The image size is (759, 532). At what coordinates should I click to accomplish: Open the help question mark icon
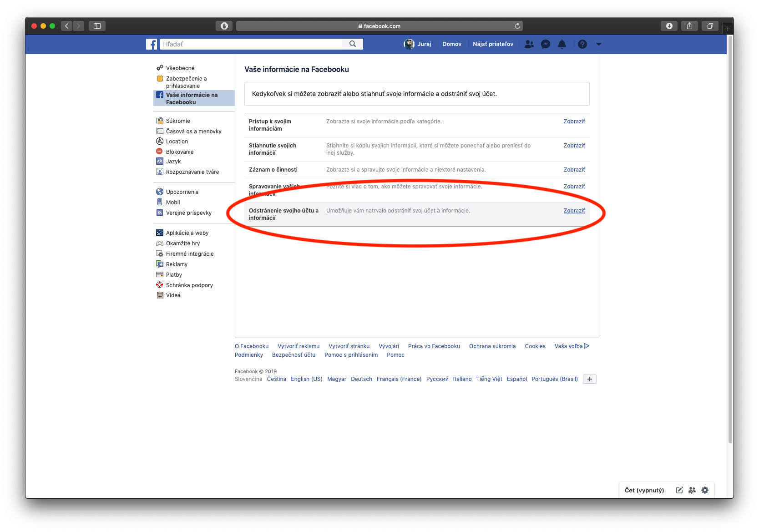[582, 44]
